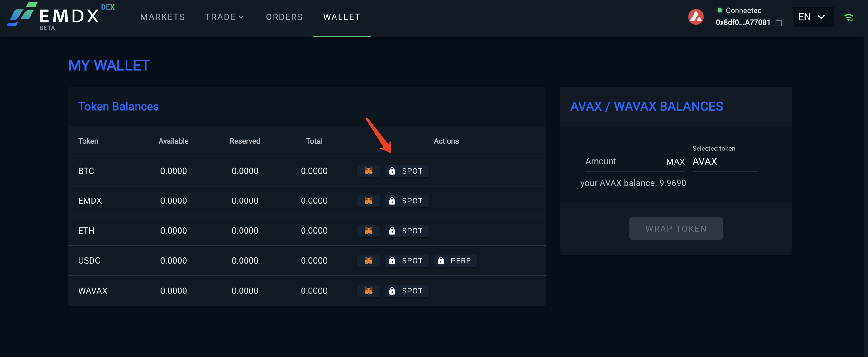Click the green wifi connection status icon

pyautogui.click(x=848, y=17)
